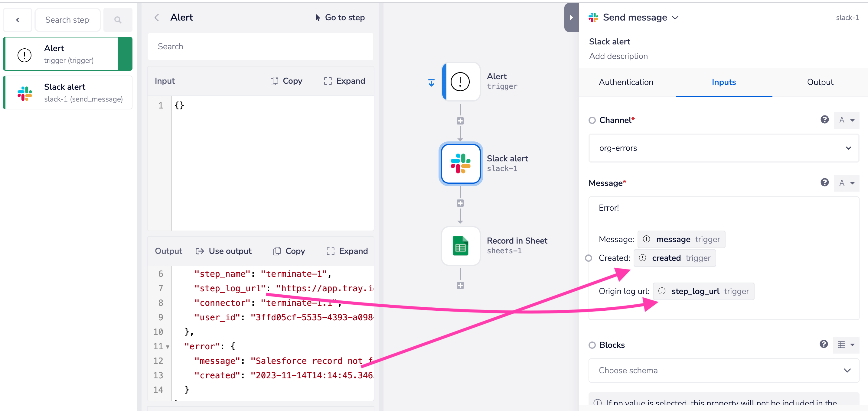Open the Choose schema dropdown
The width and height of the screenshot is (868, 411).
pyautogui.click(x=723, y=370)
